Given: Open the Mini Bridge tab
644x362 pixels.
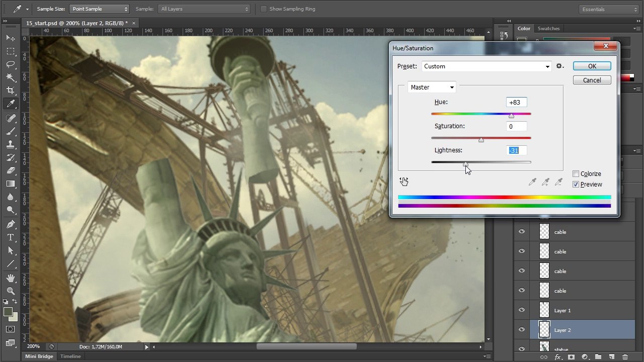Looking at the screenshot, I should point(39,356).
